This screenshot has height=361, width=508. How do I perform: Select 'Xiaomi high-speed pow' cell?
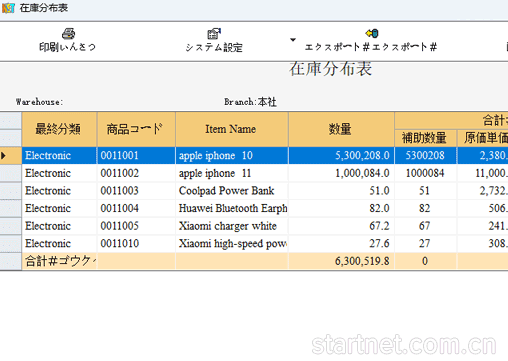(x=232, y=244)
